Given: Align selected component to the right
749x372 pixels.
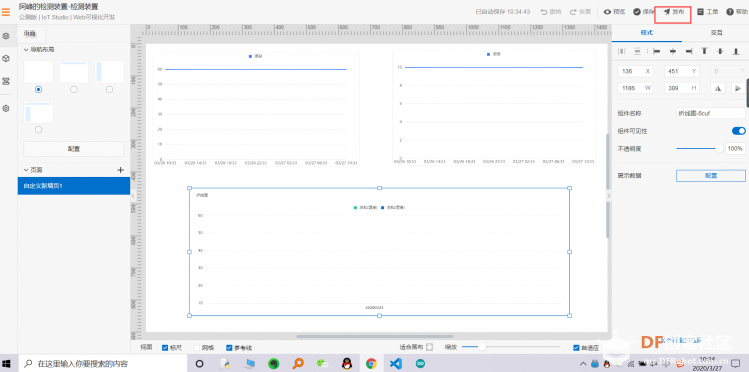Looking at the screenshot, I should (688, 51).
